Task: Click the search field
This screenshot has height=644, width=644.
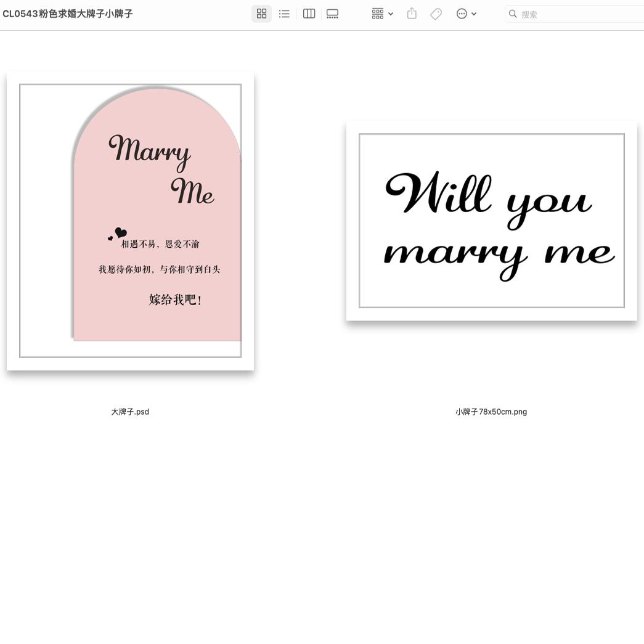Action: [x=574, y=14]
